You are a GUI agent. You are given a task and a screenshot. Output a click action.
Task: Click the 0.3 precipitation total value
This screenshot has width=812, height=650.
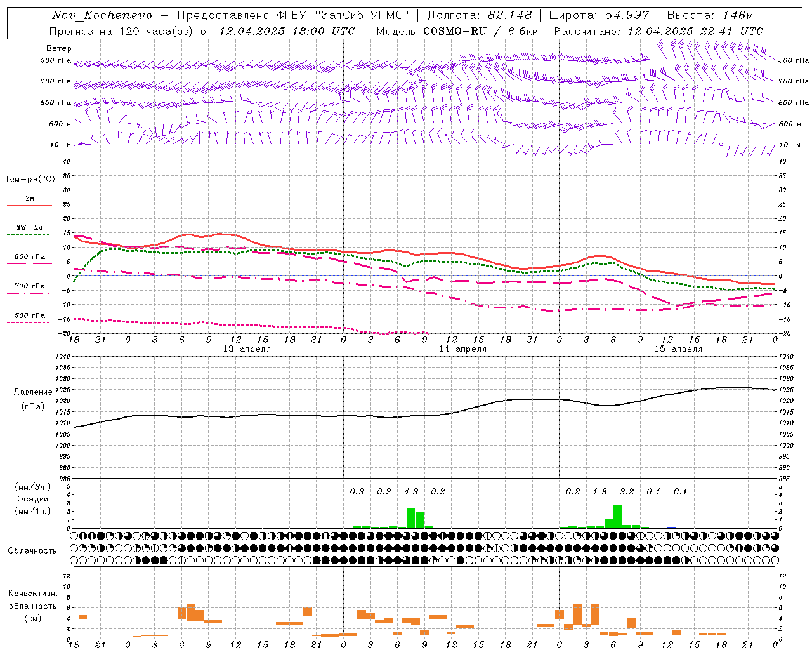pos(357,491)
